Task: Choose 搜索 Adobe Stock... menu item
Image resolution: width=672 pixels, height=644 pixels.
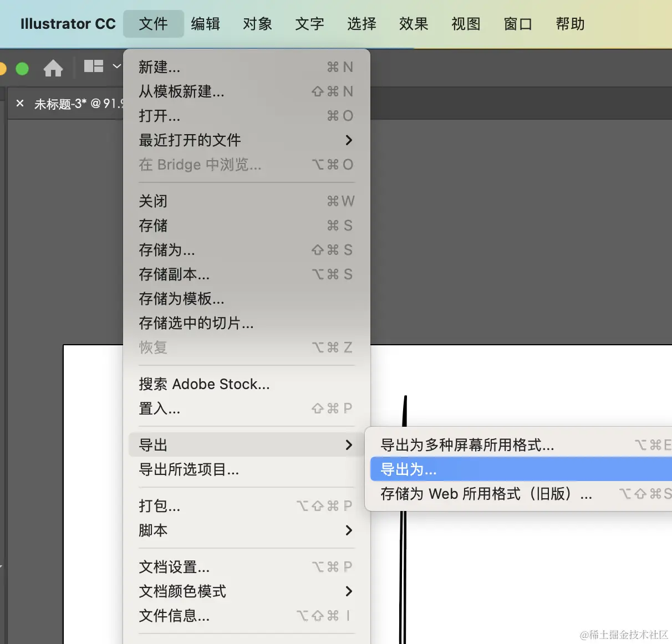Action: pos(246,384)
